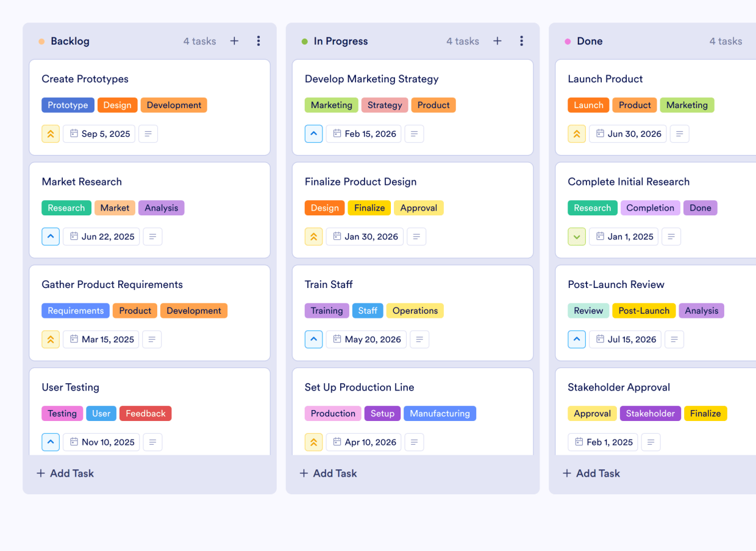The width and height of the screenshot is (756, 551).
Task: Click Add Task in the Done column
Action: pyautogui.click(x=591, y=473)
